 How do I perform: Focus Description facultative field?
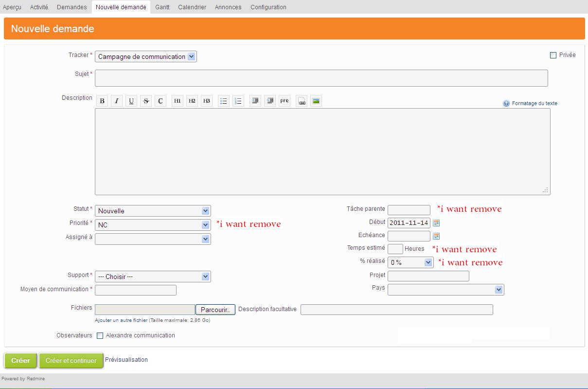click(x=397, y=310)
